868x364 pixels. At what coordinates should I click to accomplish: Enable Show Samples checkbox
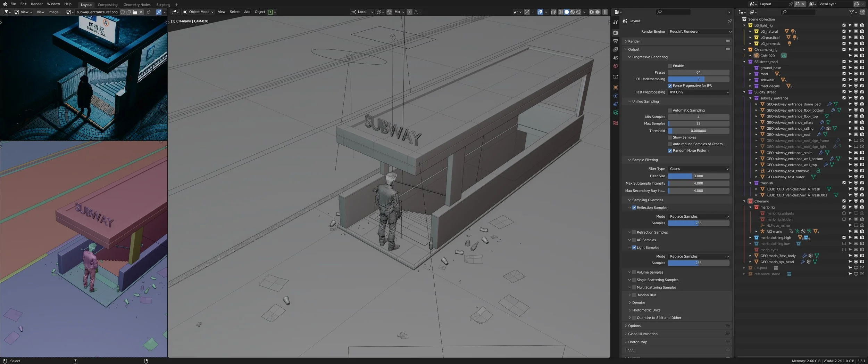(670, 137)
